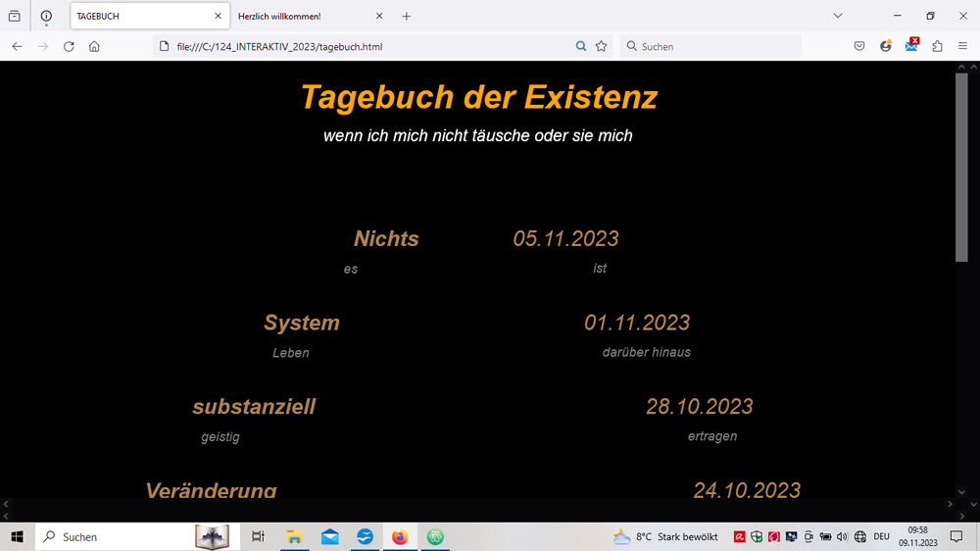
Task: Open the System diary entry
Action: click(x=301, y=323)
